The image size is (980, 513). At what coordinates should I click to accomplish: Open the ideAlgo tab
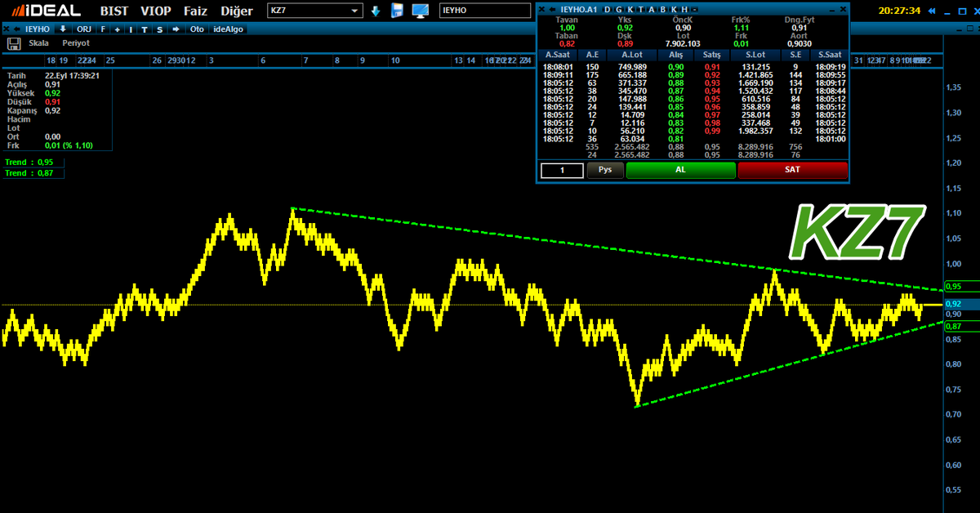228,29
